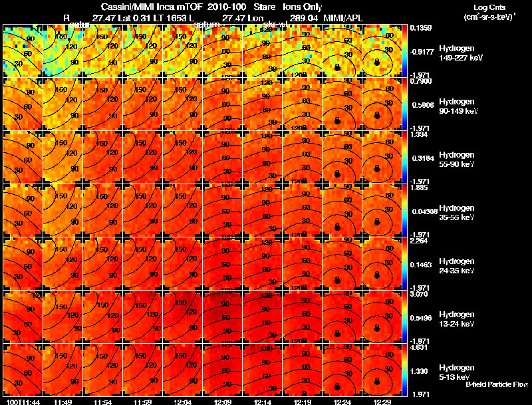Click Saturn marker in 35-55 keV 12:24 panel
This screenshot has height=405, width=532.
337,227
